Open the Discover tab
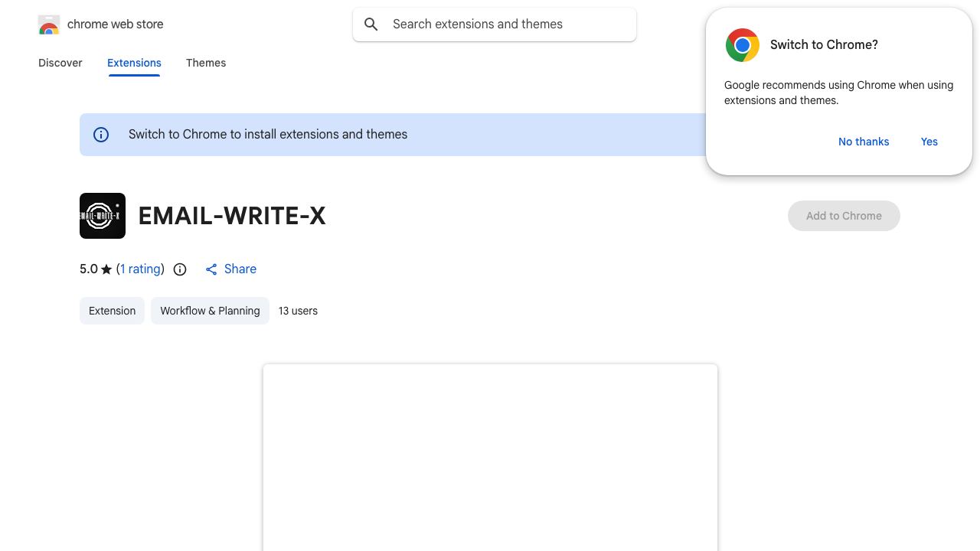This screenshot has width=980, height=551. pyautogui.click(x=60, y=63)
